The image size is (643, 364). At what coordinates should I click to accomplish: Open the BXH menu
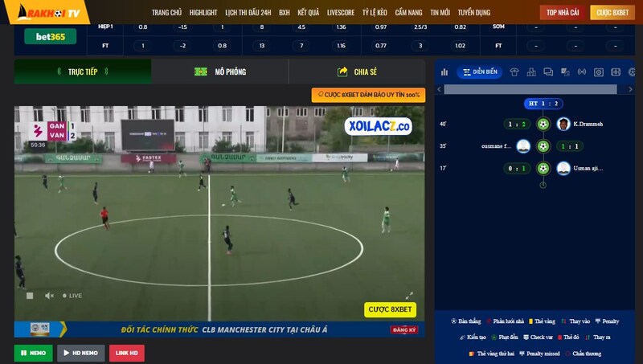pyautogui.click(x=285, y=13)
